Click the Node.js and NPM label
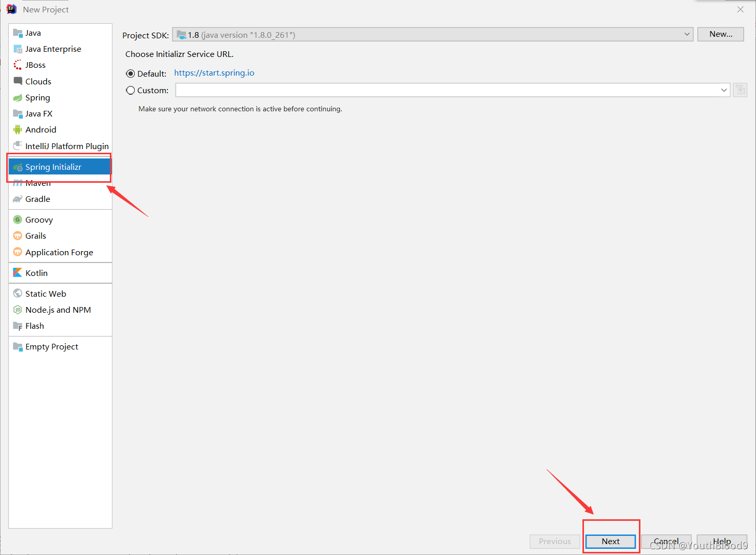This screenshot has height=555, width=756. coord(58,310)
